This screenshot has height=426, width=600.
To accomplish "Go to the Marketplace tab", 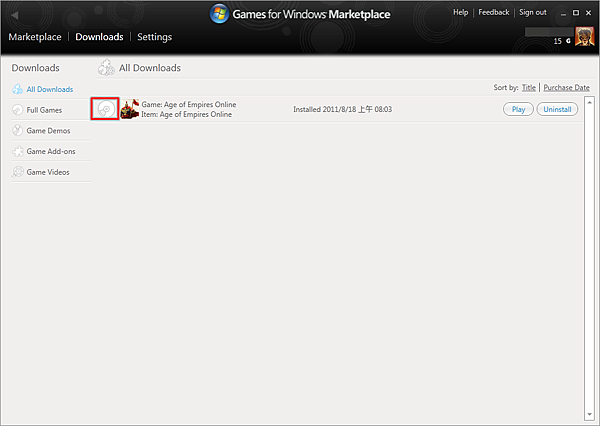I will coord(35,37).
